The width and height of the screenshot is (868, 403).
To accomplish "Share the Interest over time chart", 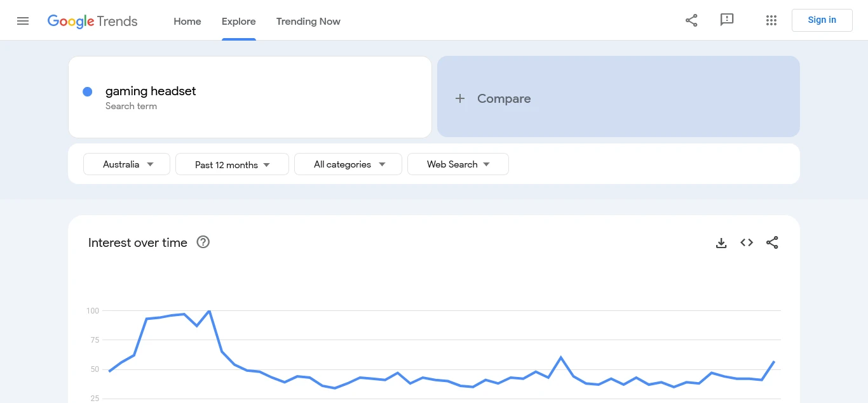I will click(x=772, y=242).
